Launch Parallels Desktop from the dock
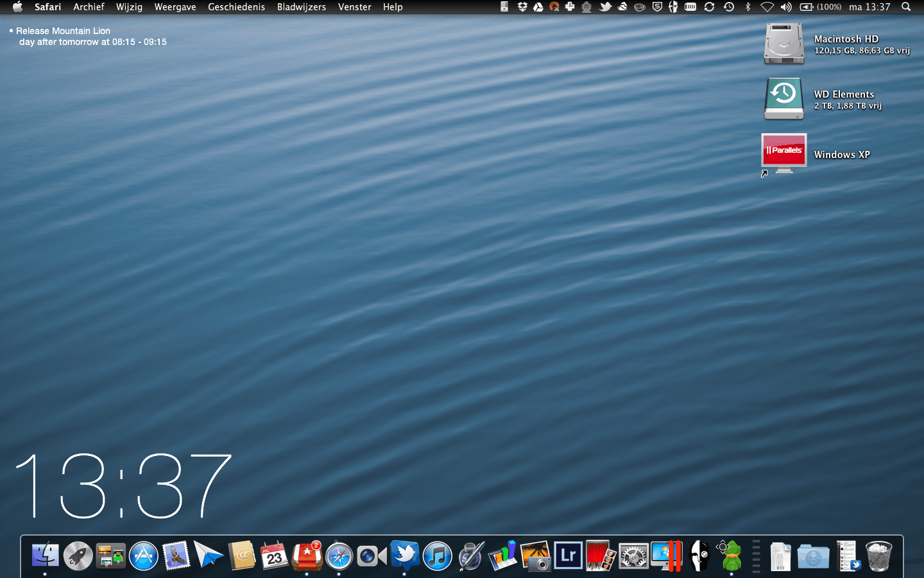This screenshot has width=924, height=578. click(x=666, y=556)
